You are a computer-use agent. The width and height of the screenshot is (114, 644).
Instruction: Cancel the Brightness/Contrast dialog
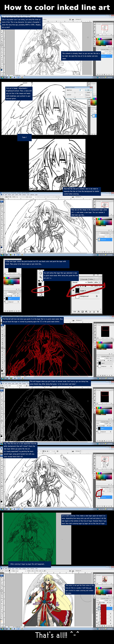click(x=88, y=93)
